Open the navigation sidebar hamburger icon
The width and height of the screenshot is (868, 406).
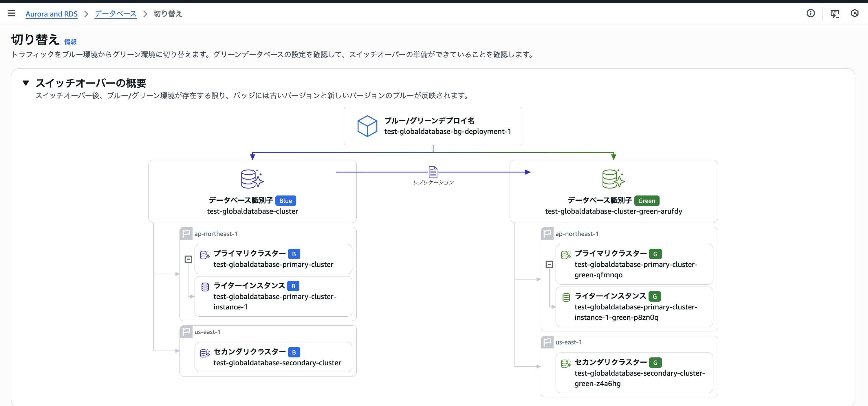click(x=11, y=14)
